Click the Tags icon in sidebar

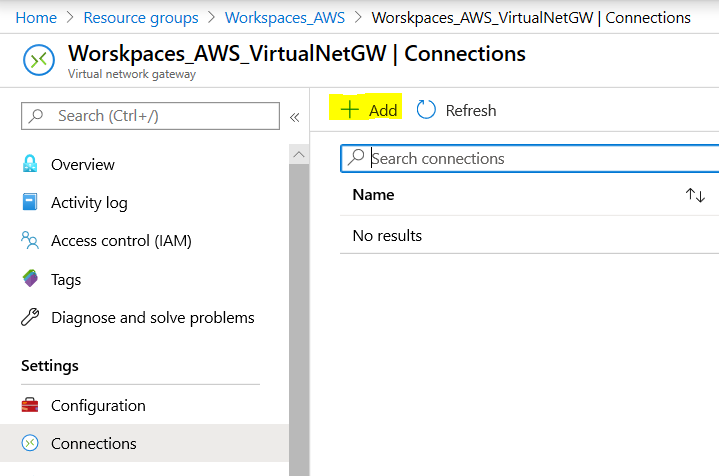pos(30,279)
